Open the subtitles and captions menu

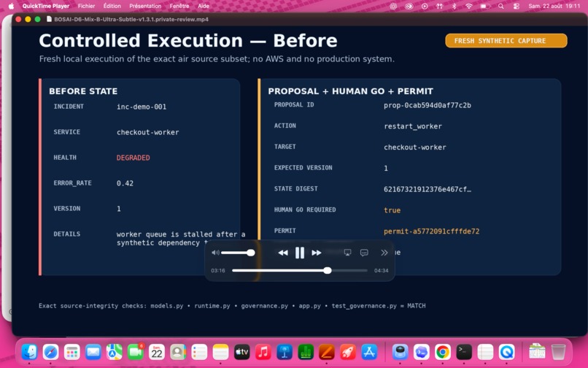coord(364,253)
